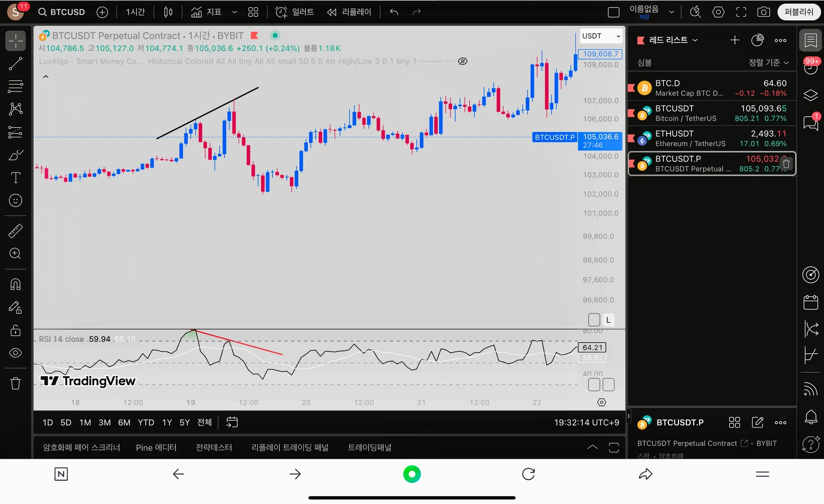The height and width of the screenshot is (504, 824).
Task: Open the indicator templates grid
Action: [253, 12]
